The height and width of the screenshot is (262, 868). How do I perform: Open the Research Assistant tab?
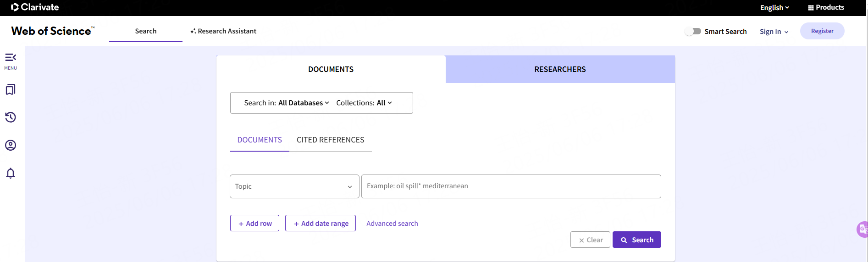223,31
